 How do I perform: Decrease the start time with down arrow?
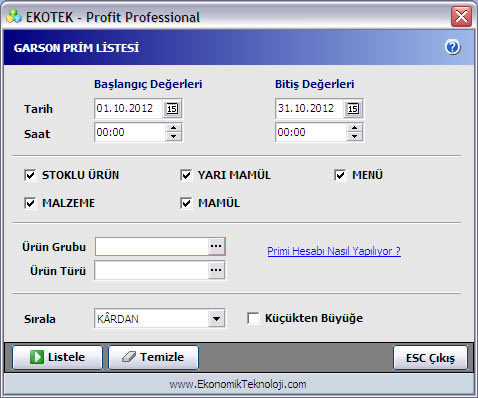173,136
